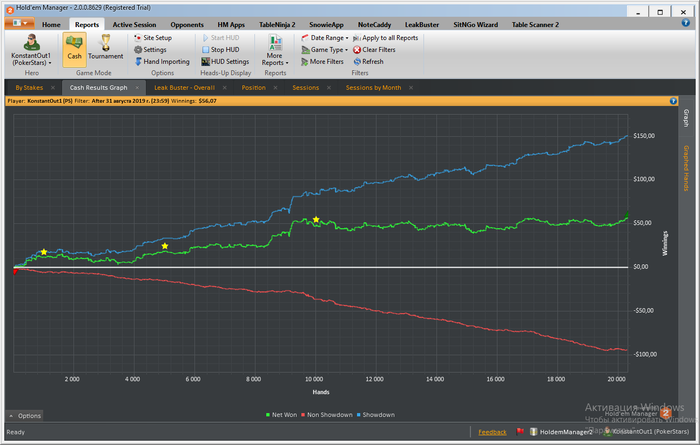This screenshot has height=445, width=700.
Task: Click Apply to all Reports
Action: (386, 37)
